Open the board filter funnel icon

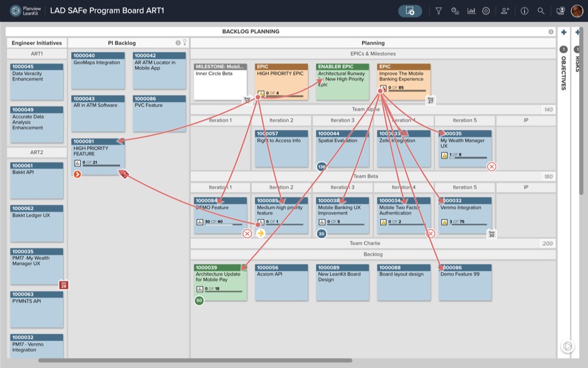[x=438, y=10]
